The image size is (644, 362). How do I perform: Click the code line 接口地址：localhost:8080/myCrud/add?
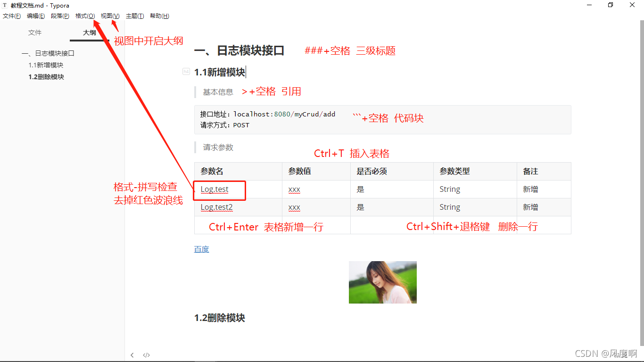tap(268, 114)
